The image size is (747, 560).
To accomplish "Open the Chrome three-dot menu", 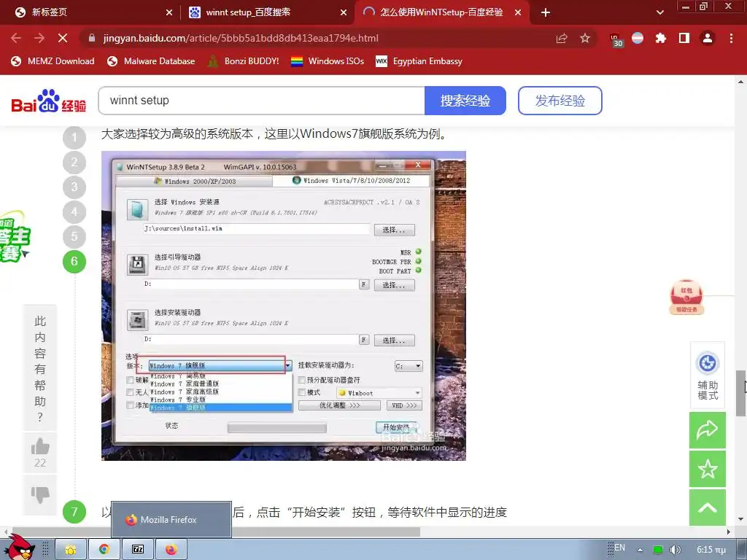I will click(x=731, y=38).
